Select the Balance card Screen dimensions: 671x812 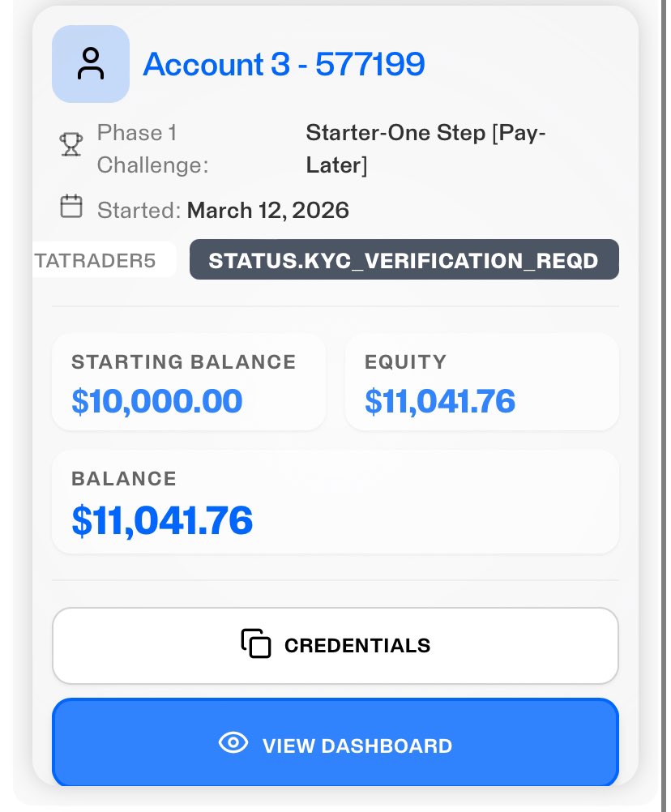[335, 502]
